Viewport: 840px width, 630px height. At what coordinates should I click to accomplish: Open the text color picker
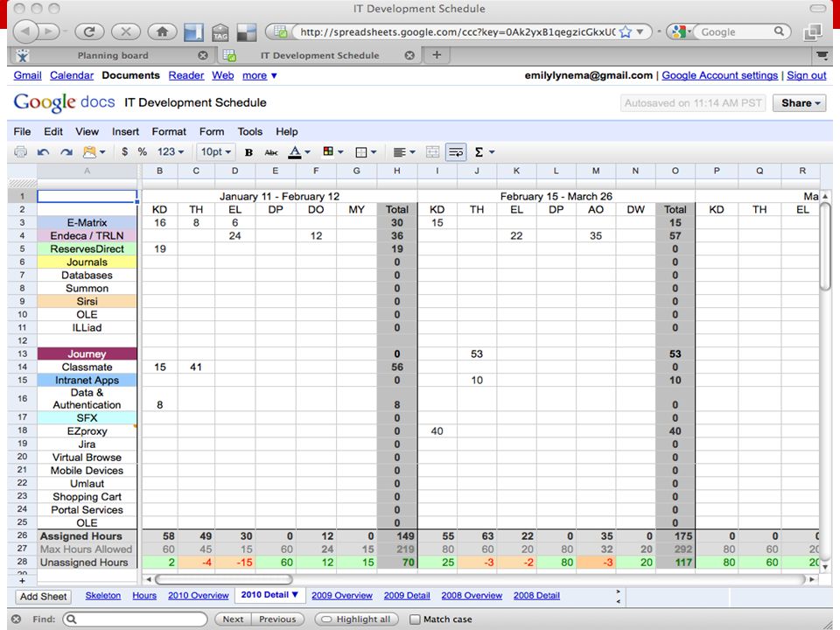[299, 152]
